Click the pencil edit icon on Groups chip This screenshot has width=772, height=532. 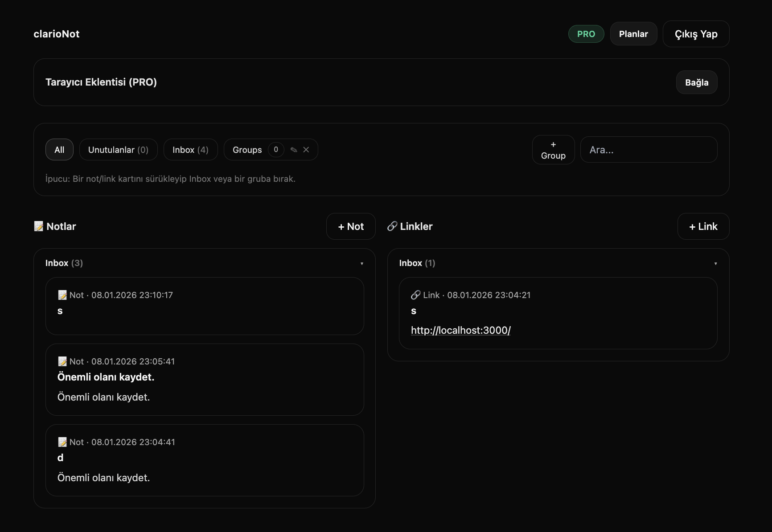(x=294, y=150)
